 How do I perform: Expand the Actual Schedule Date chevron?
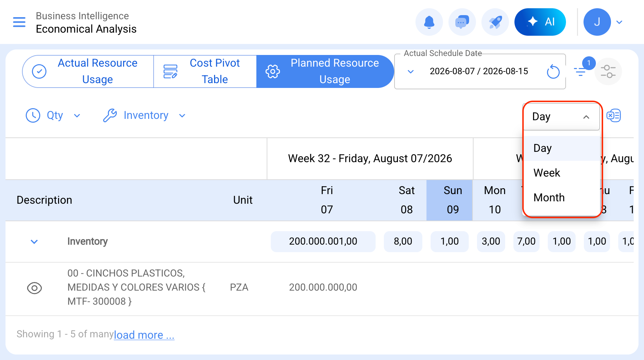coord(411,71)
